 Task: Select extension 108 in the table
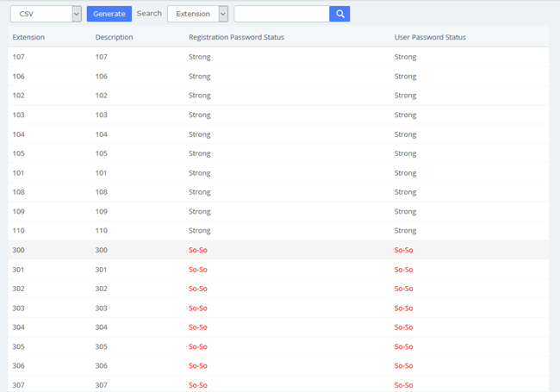click(x=19, y=192)
